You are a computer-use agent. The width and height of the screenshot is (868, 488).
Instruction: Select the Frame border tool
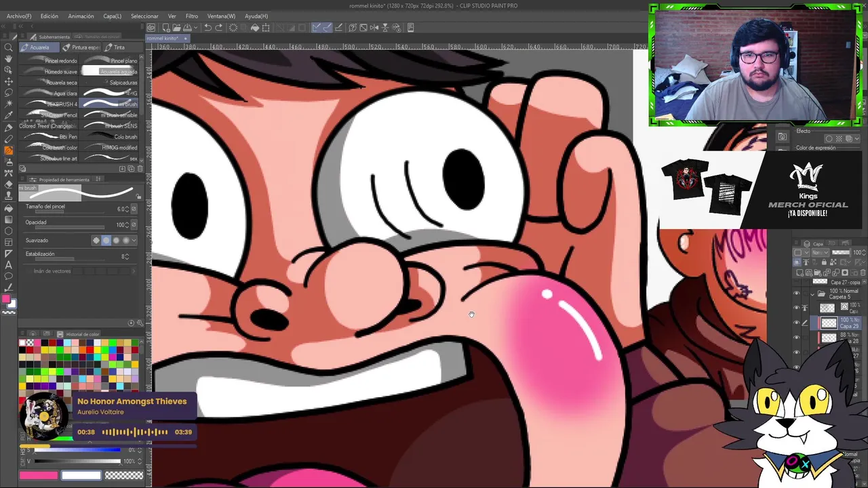tap(9, 242)
